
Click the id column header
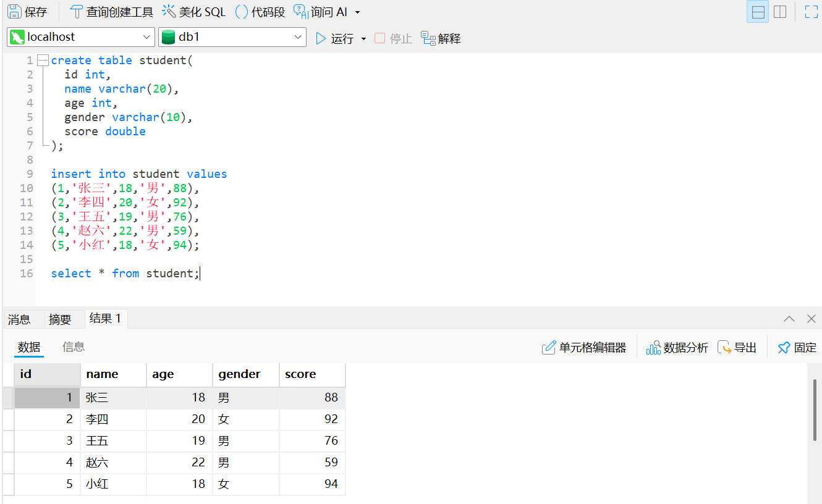click(47, 374)
